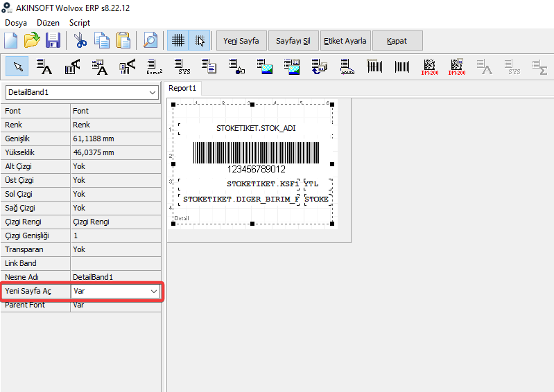Select the arrow pointer tool
The width and height of the screenshot is (554, 392).
click(17, 66)
